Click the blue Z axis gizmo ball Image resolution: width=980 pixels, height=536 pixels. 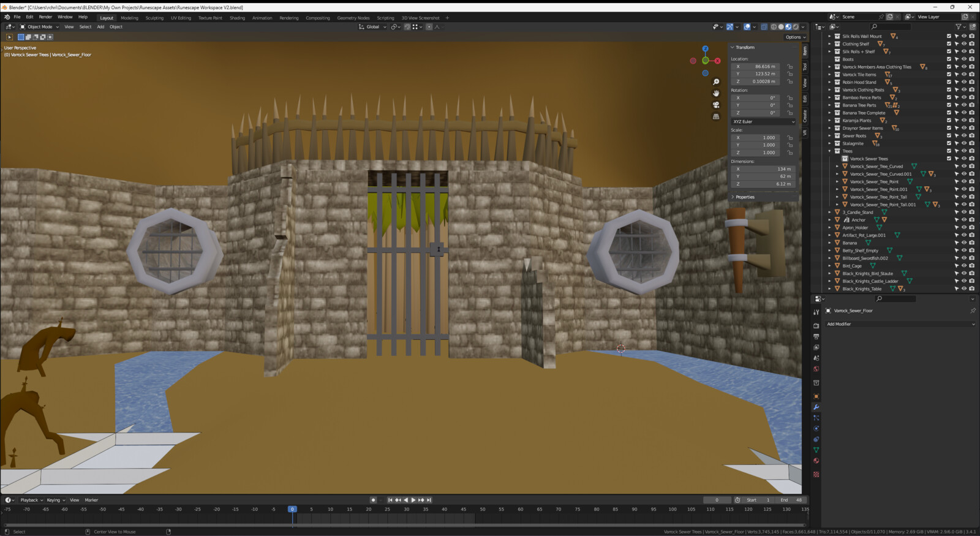(705, 48)
